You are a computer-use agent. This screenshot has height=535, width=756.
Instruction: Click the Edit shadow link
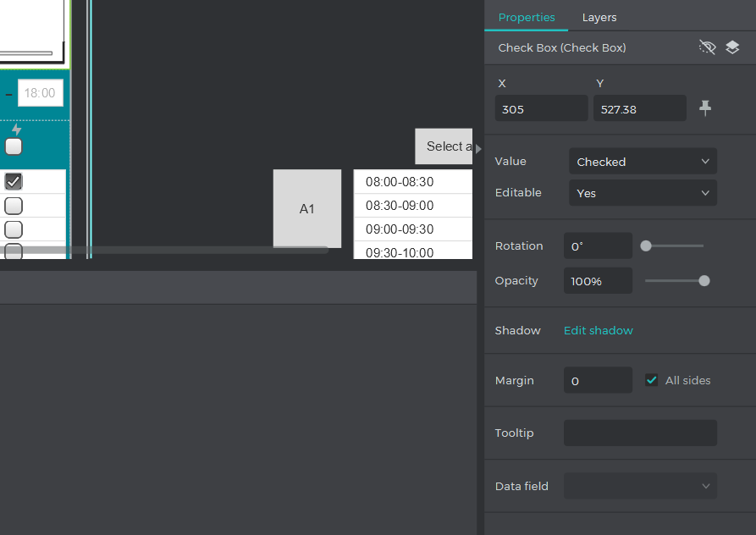[x=598, y=330]
